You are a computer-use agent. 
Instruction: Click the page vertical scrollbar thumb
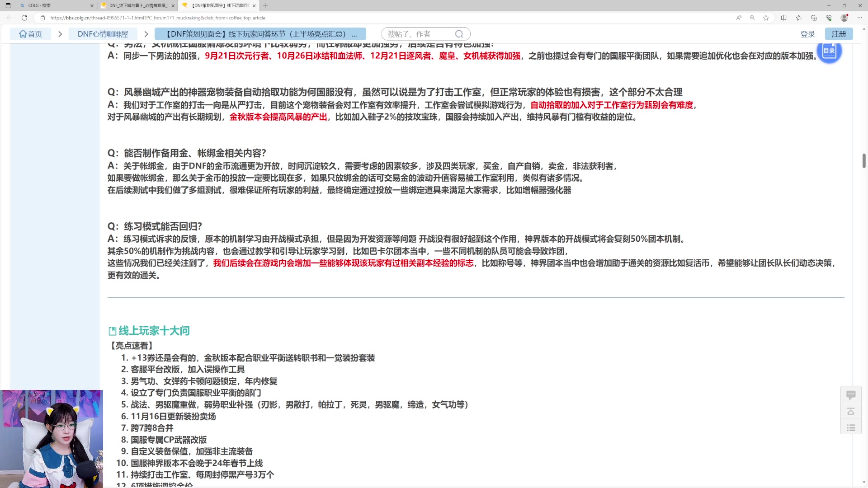(864, 161)
